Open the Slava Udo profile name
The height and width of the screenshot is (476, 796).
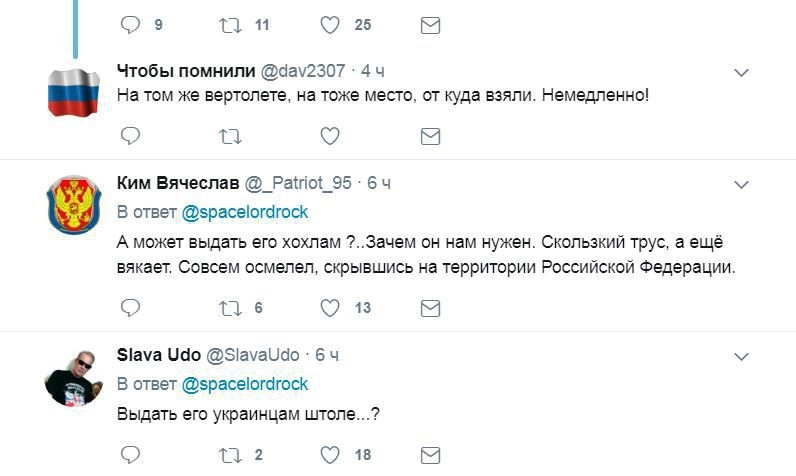(159, 355)
